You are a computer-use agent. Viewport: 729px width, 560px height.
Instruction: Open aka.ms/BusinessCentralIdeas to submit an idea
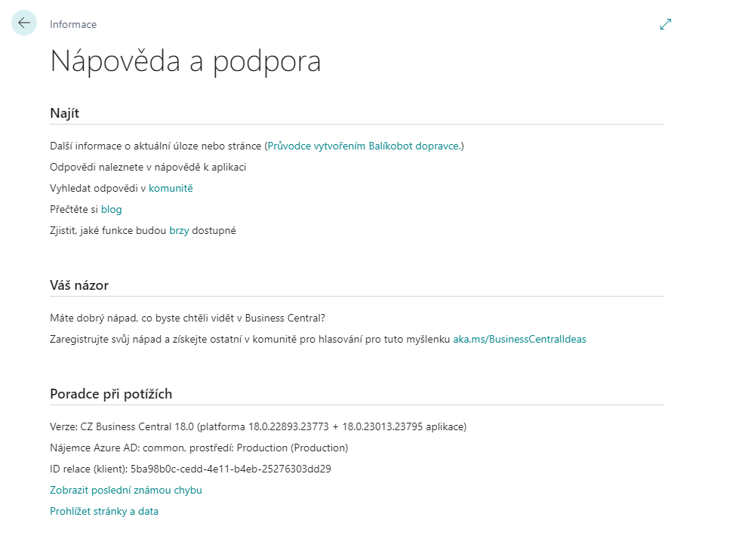(520, 339)
